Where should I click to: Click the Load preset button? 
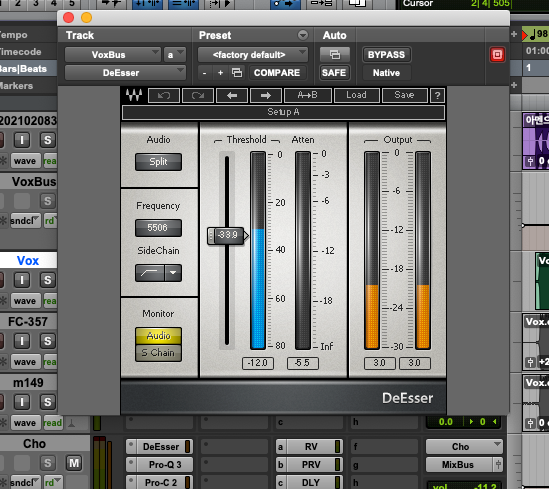(x=356, y=95)
